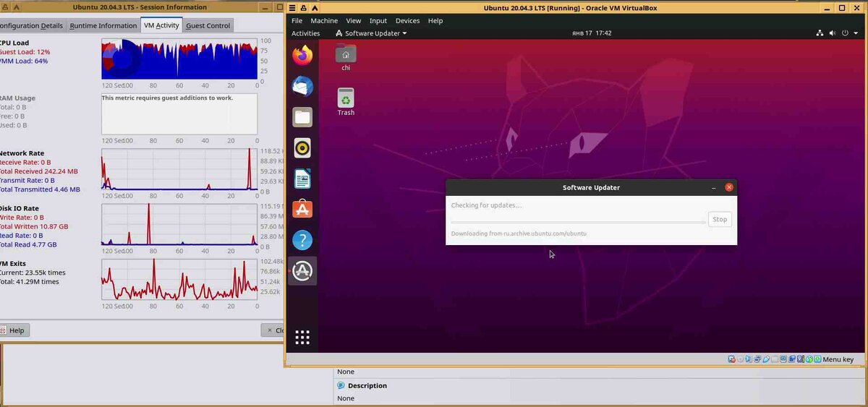Click the 'Total Written 10.87 GB' value

click(x=36, y=226)
